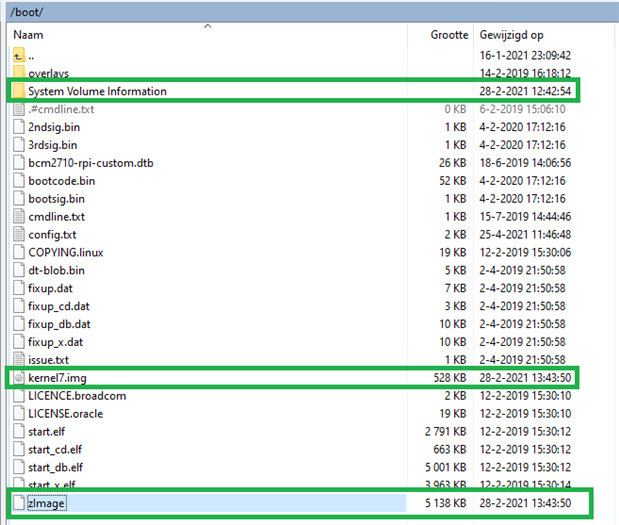The height and width of the screenshot is (525, 619).
Task: Click the cmdline.txt text file icon
Action: click(x=18, y=216)
